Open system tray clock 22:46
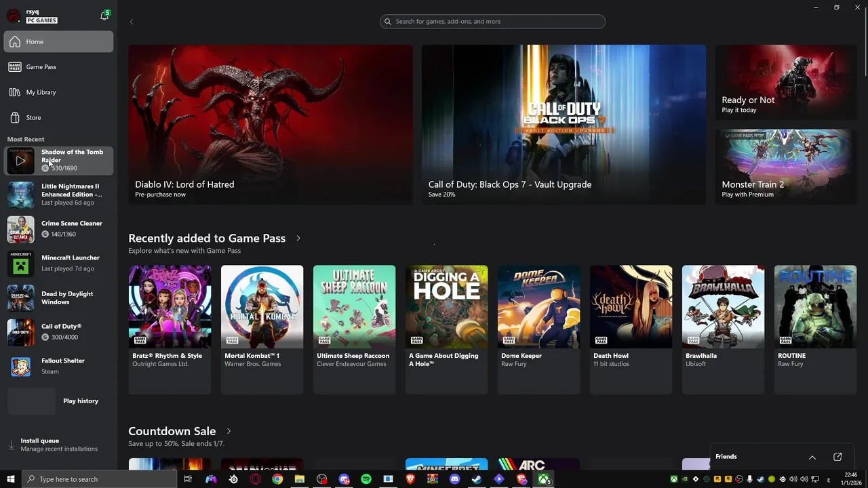This screenshot has width=868, height=488. [851, 479]
